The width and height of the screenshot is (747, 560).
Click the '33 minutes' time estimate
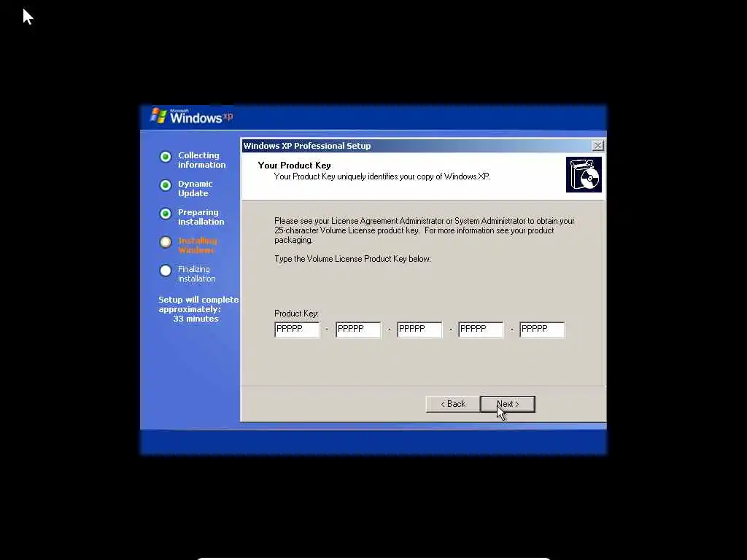click(x=196, y=319)
